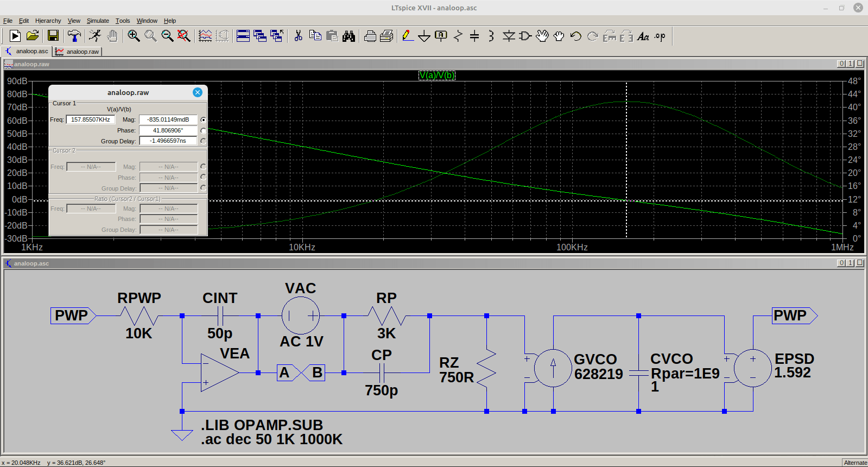Click the Cursor 1 Mag value field
The width and height of the screenshot is (868, 467).
coord(168,119)
